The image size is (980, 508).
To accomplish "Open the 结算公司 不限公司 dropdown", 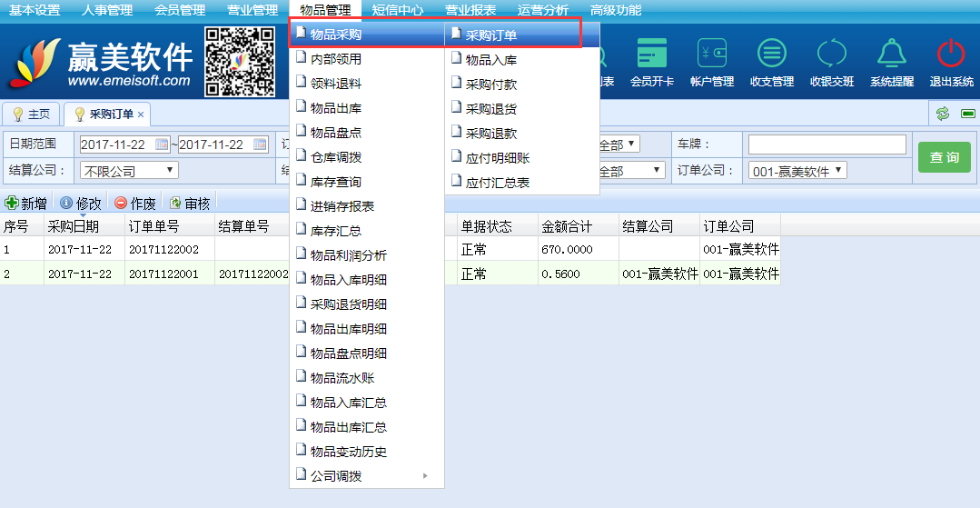I will 129,170.
